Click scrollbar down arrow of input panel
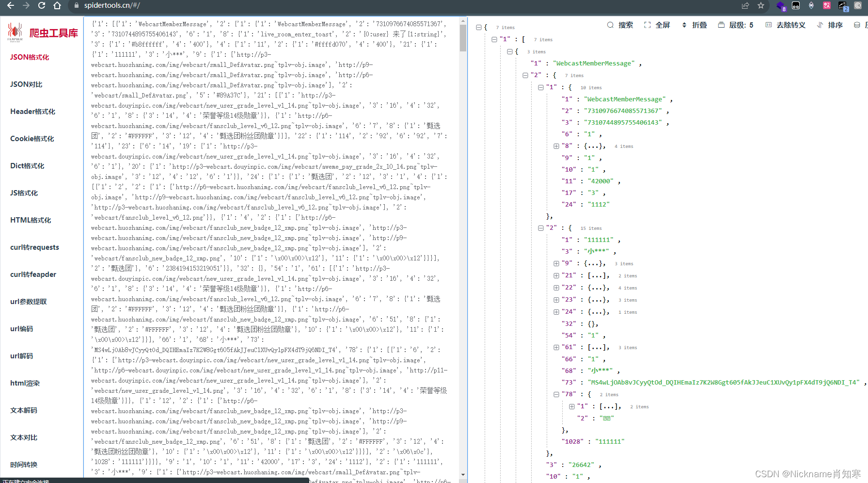Screen dimensions: 868x483 463,475
